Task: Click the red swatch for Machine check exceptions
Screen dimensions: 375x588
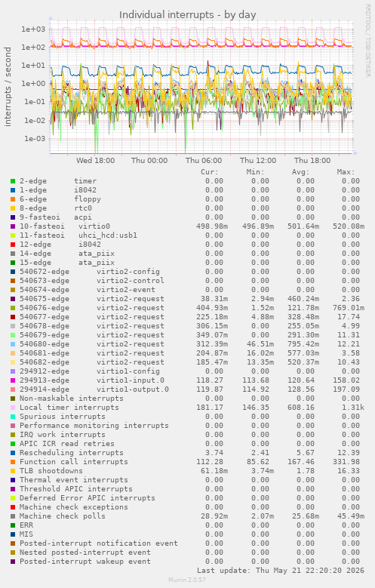Action: [x=13, y=507]
